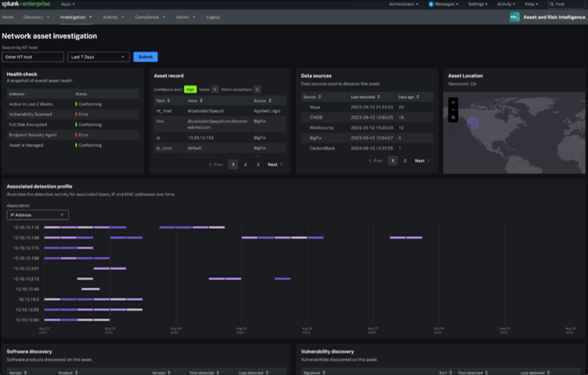Open the Apps dropdown menu
Viewport: 588px width, 375px height.
[x=68, y=4]
